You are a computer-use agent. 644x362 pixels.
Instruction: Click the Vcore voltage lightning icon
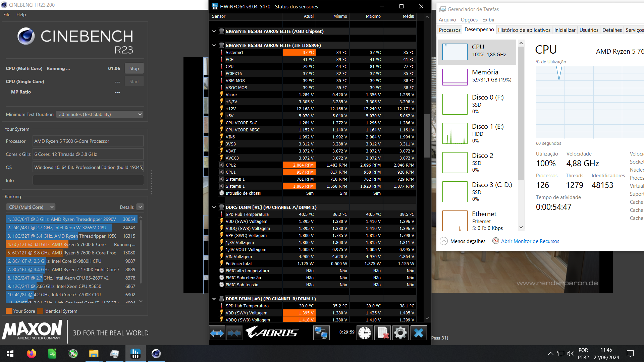click(222, 95)
